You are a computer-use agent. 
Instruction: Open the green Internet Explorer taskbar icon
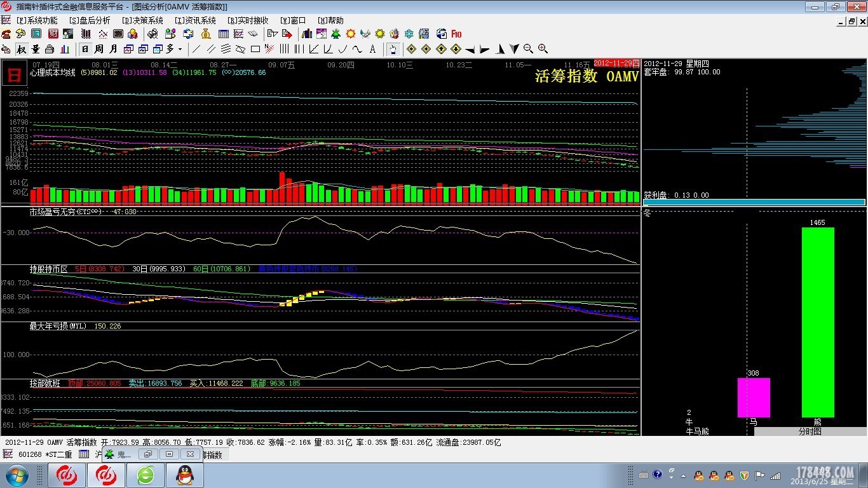click(146, 475)
